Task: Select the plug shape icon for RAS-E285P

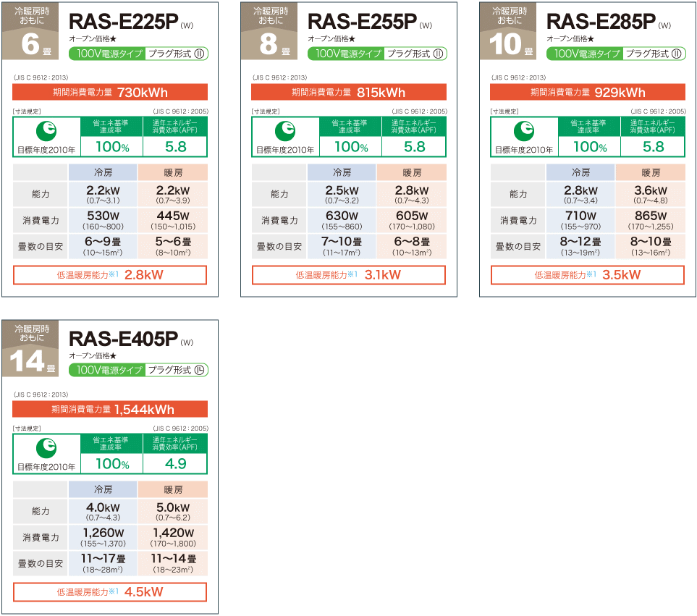Action: click(677, 54)
